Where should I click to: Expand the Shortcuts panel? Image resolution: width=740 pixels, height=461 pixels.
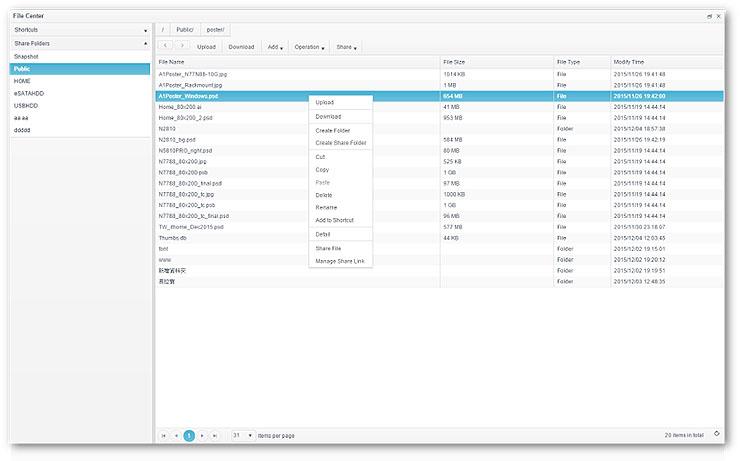[145, 31]
